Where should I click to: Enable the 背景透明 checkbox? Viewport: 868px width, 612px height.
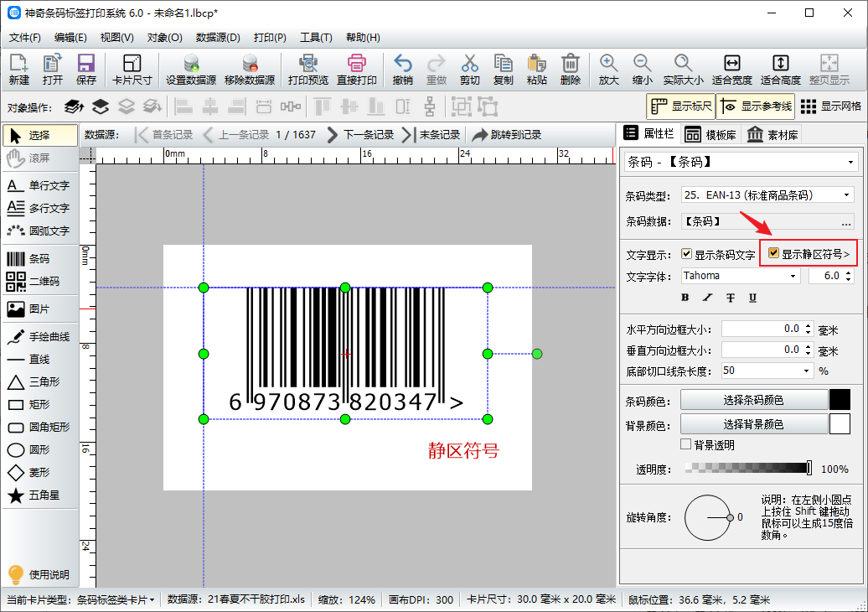click(x=686, y=444)
